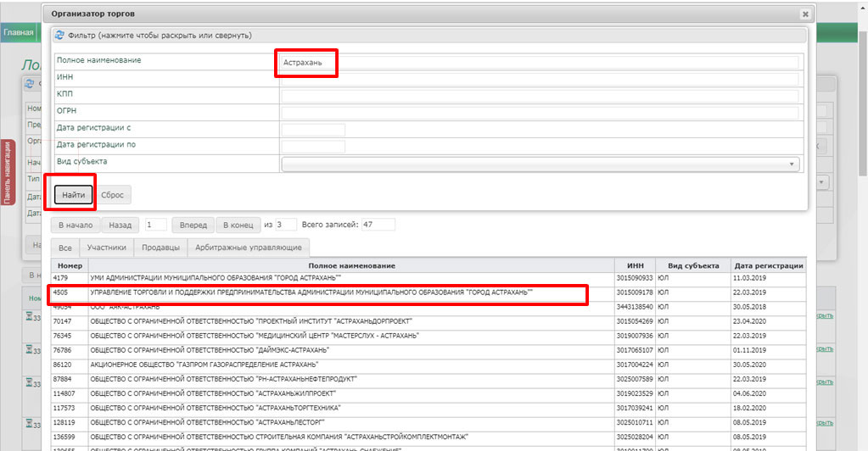The width and height of the screenshot is (868, 451).
Task: Select the Арбитражные управляющие tab
Action: 248,248
